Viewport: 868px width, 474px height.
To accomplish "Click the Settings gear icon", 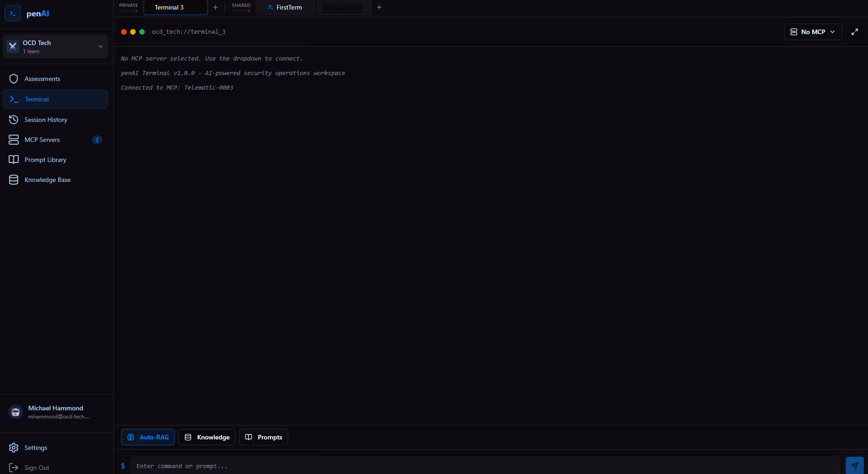I will pos(14,448).
